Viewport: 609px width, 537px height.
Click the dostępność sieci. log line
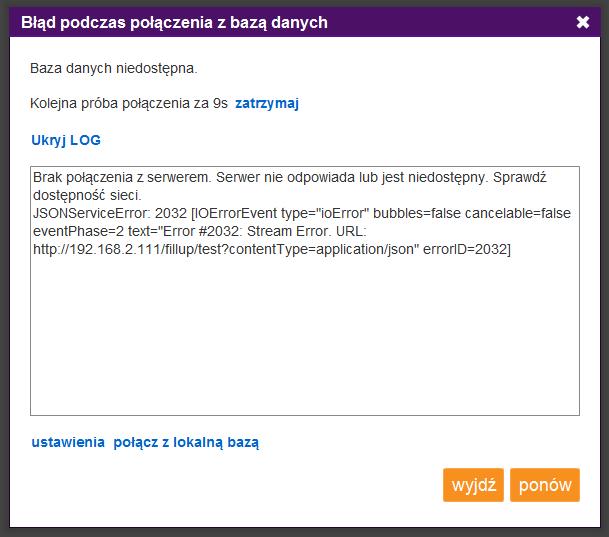click(x=87, y=195)
